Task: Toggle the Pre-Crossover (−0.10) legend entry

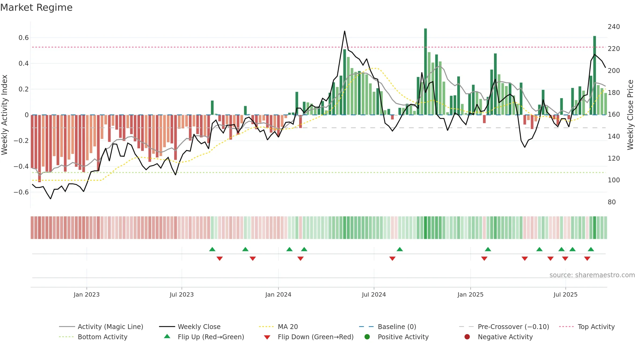Action: point(504,327)
